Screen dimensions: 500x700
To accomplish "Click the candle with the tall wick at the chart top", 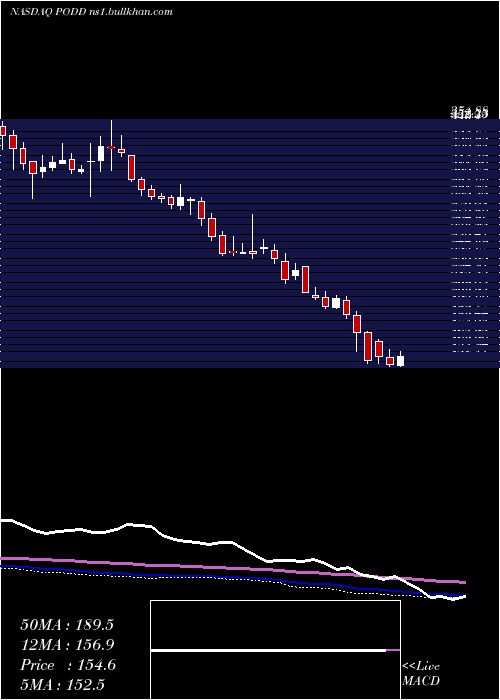I will [111, 146].
